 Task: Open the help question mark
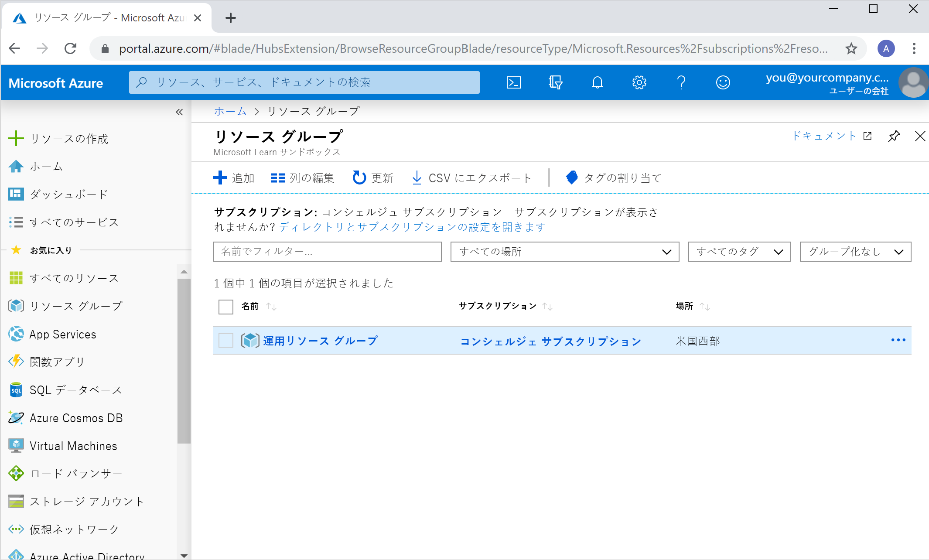coord(681,82)
